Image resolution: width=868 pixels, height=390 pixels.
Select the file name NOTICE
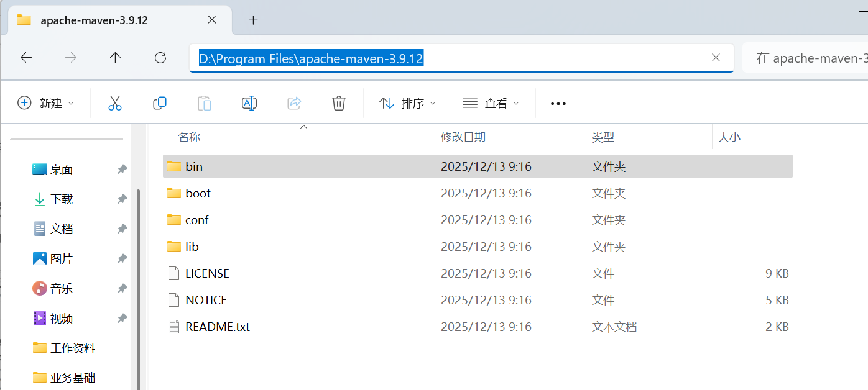point(206,300)
